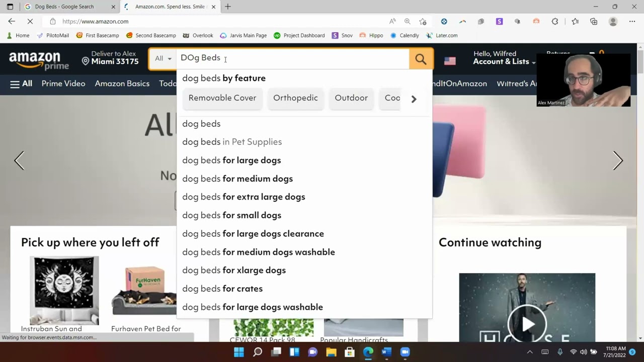This screenshot has width=644, height=362.
Task: Choose 'dog beds for medium dogs washable'
Action: (x=304, y=252)
